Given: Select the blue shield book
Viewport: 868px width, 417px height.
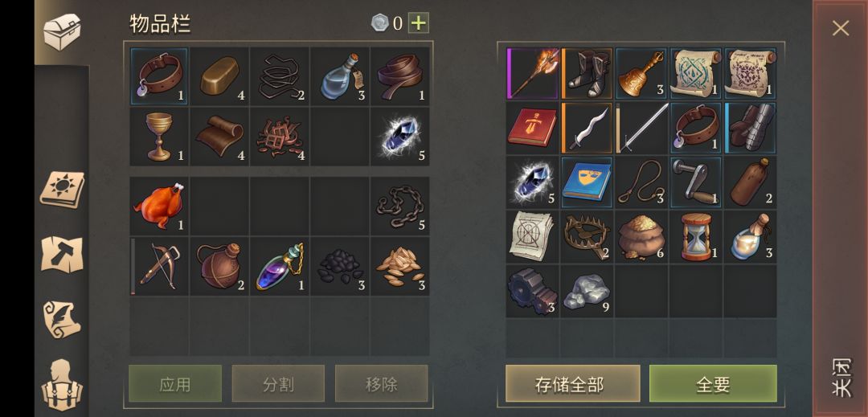Looking at the screenshot, I should click(588, 182).
